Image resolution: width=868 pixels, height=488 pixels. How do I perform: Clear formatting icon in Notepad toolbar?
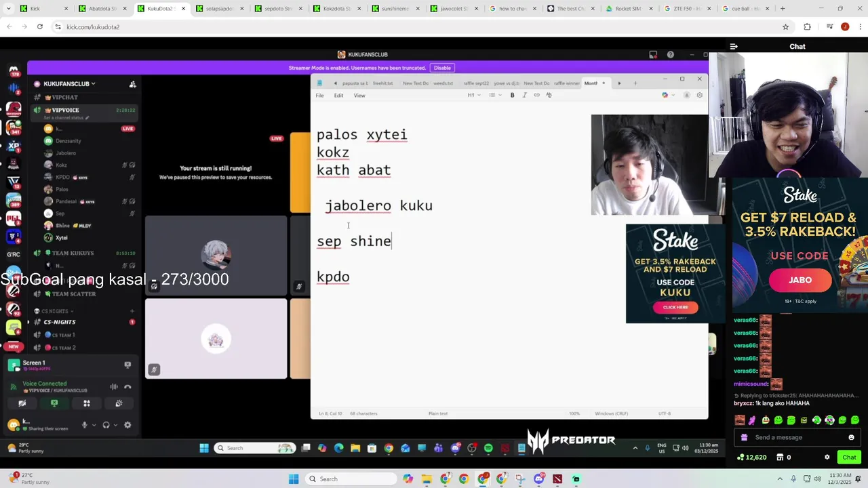(x=549, y=95)
